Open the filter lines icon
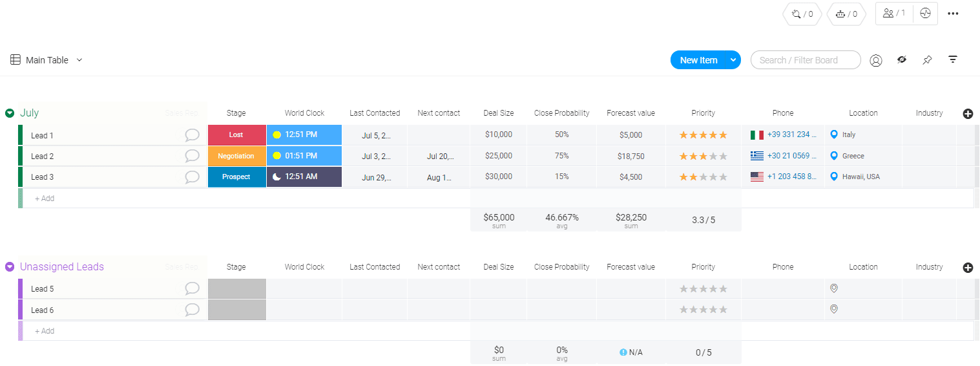Image resolution: width=980 pixels, height=366 pixels. point(953,59)
